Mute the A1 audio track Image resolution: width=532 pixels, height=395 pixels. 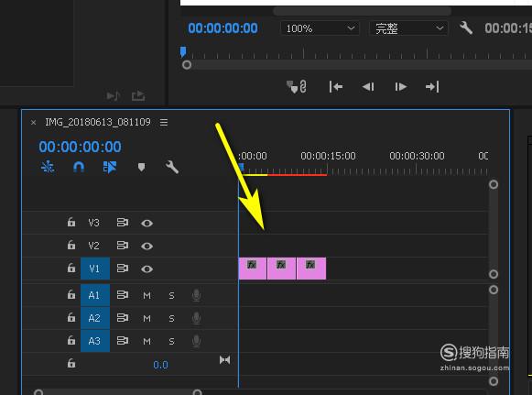coord(147,295)
